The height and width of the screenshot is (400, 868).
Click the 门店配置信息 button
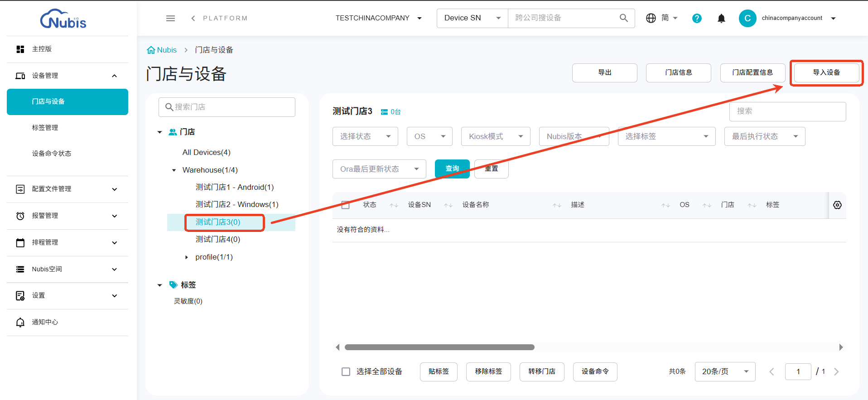click(x=752, y=72)
